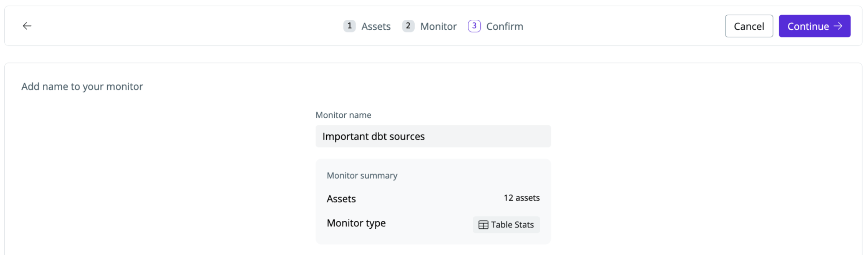
Task: Click the Assets row label in summary
Action: pyautogui.click(x=341, y=199)
